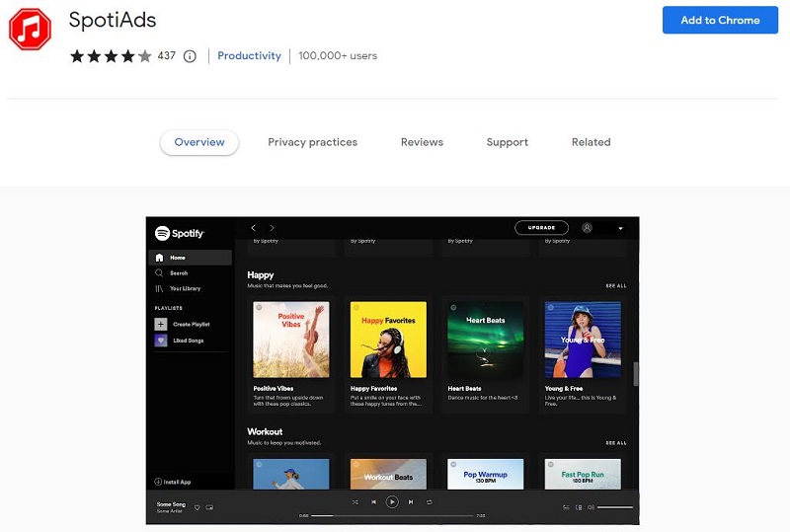Open the Fast Pop Run cover
790x532 pixels.
[583, 474]
